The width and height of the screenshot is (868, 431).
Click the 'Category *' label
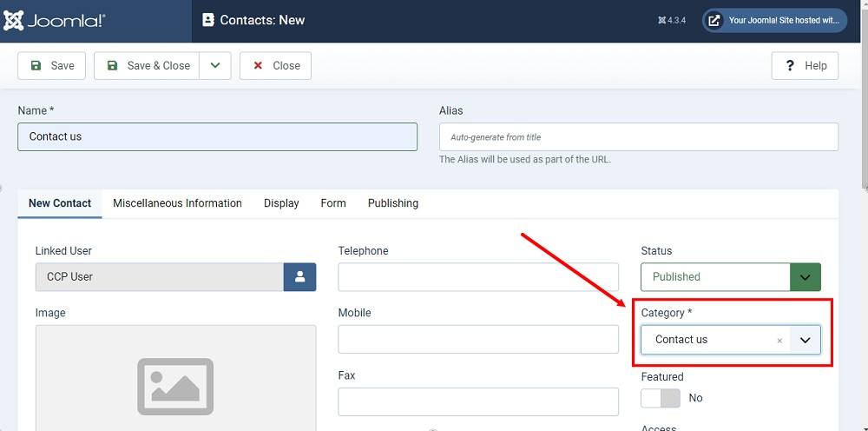667,313
